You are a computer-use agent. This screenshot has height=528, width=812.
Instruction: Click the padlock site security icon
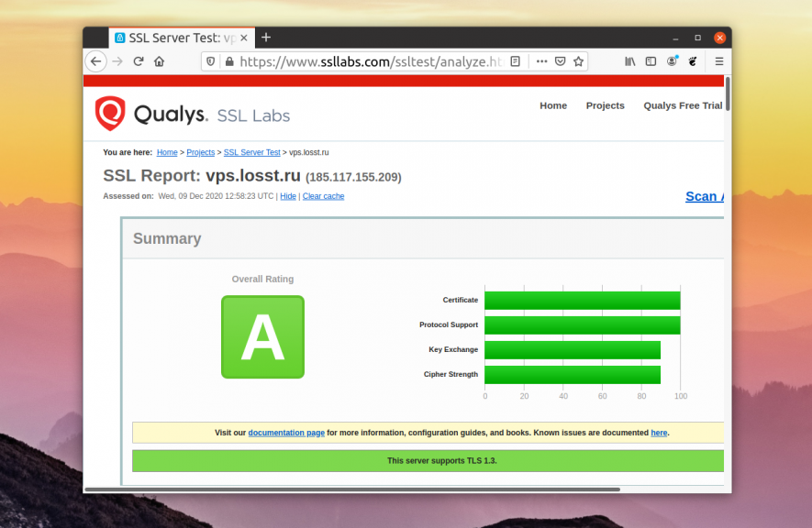coord(229,61)
